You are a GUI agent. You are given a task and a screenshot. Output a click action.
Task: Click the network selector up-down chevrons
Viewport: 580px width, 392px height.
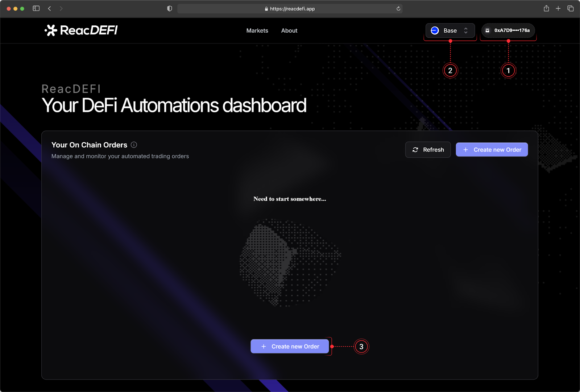click(466, 31)
